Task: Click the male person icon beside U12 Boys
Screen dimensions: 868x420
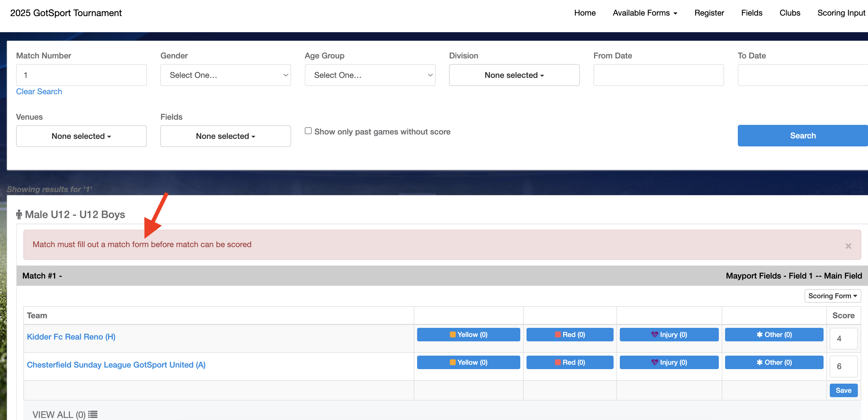Action: [19, 214]
